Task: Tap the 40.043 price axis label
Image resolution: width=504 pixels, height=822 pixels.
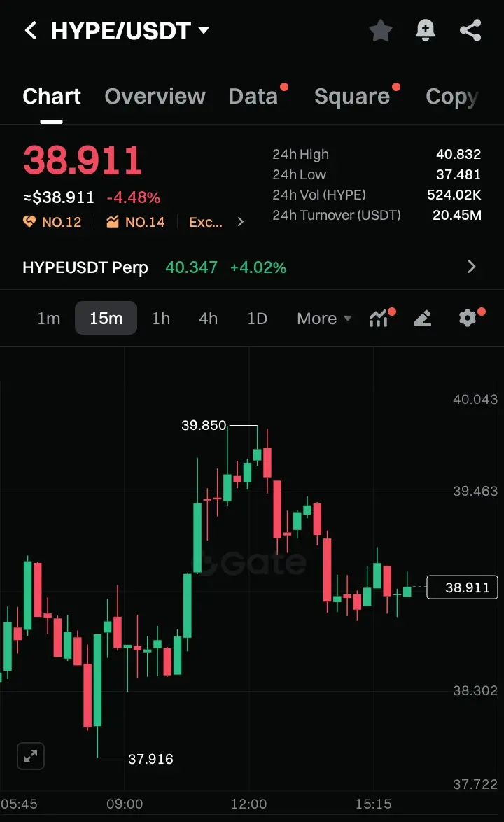Action: click(x=475, y=400)
